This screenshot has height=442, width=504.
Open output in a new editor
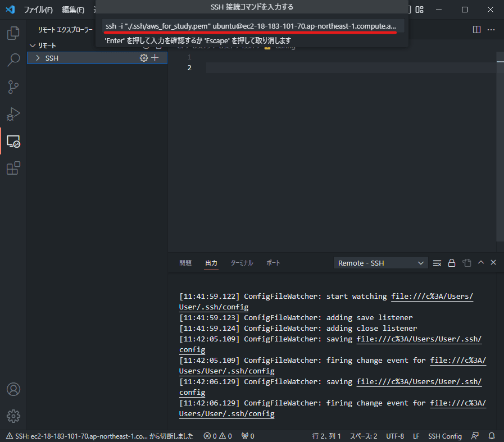click(x=466, y=262)
